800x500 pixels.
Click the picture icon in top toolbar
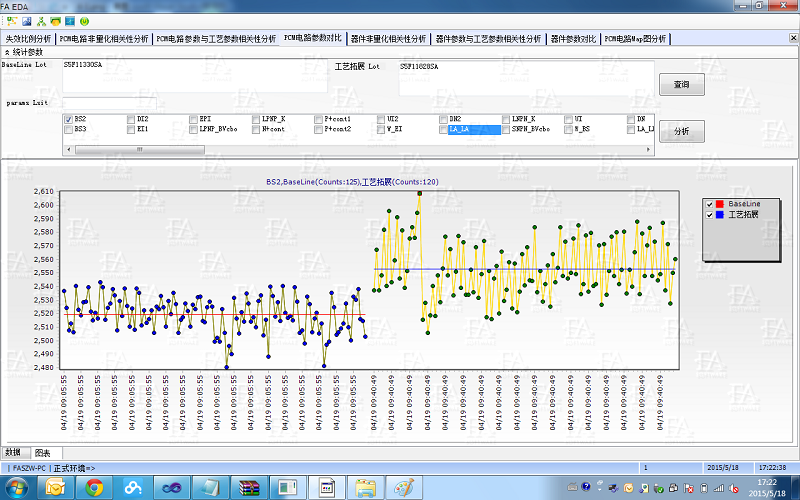(x=26, y=20)
